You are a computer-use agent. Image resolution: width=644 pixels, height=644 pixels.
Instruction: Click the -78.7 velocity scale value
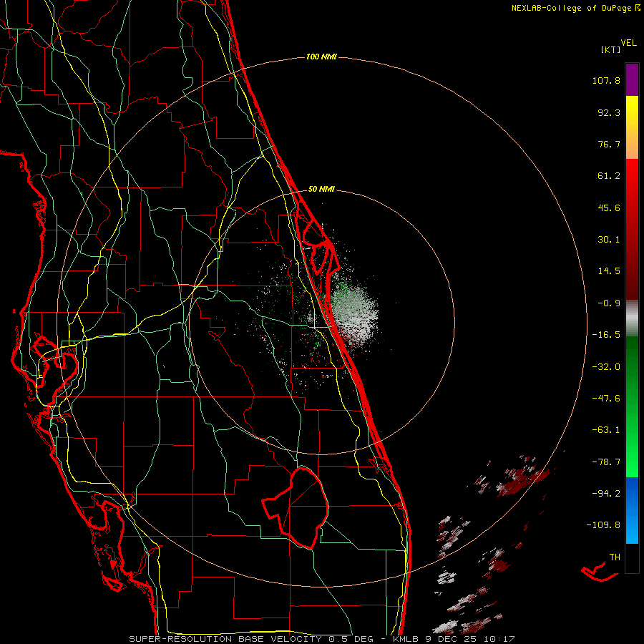click(x=606, y=462)
